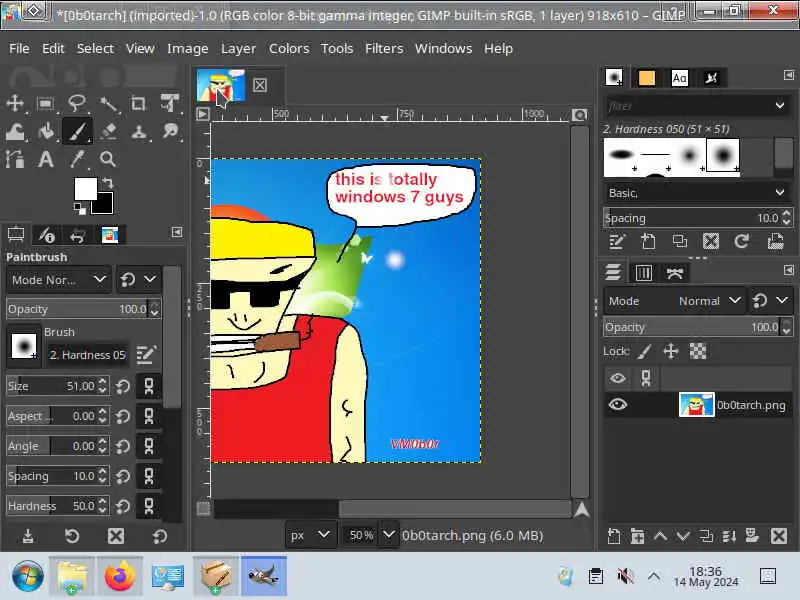The width and height of the screenshot is (800, 600).
Task: Select the Move tool
Action: click(x=15, y=104)
